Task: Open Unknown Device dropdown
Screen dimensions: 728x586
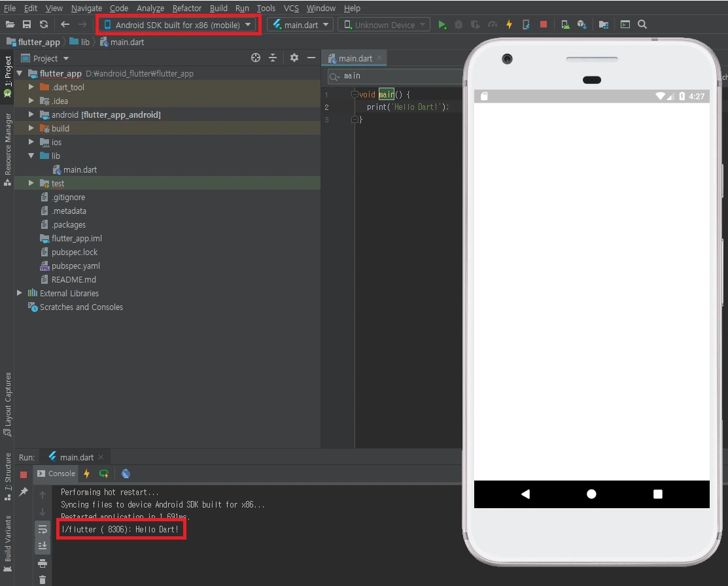Action: pyautogui.click(x=384, y=25)
